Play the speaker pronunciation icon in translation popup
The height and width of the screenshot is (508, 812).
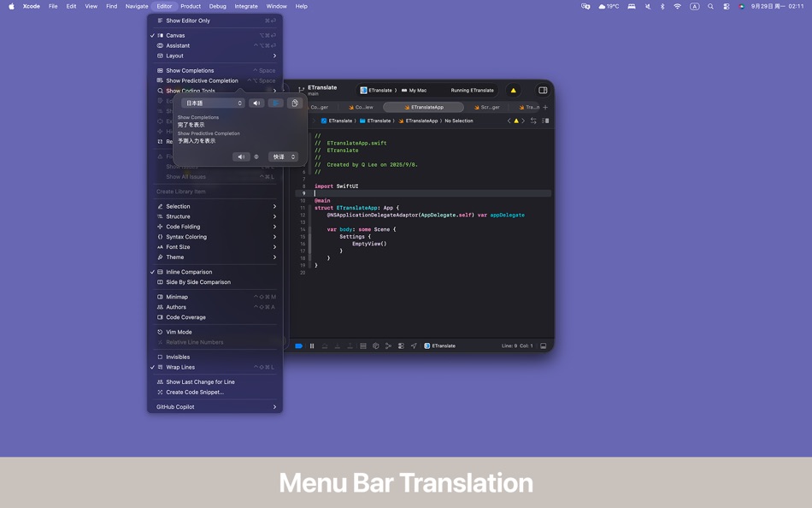(x=256, y=103)
